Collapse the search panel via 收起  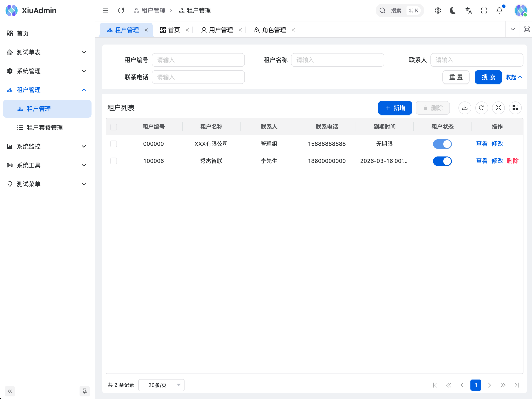pos(513,77)
